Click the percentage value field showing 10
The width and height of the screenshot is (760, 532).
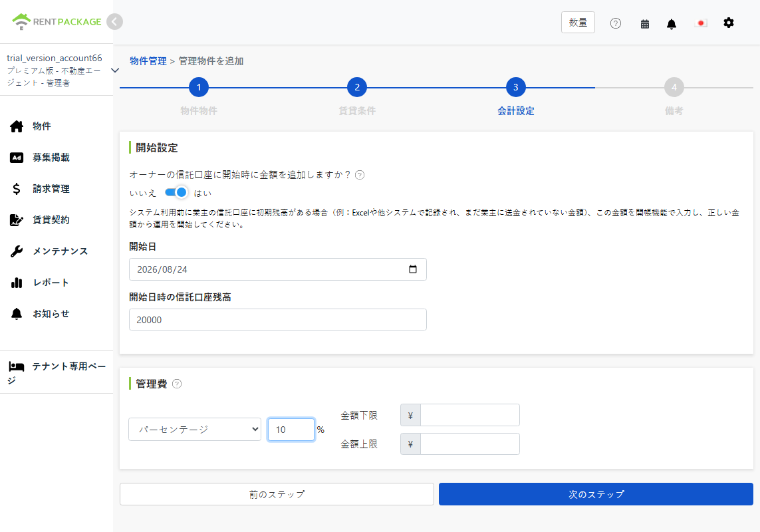(291, 429)
